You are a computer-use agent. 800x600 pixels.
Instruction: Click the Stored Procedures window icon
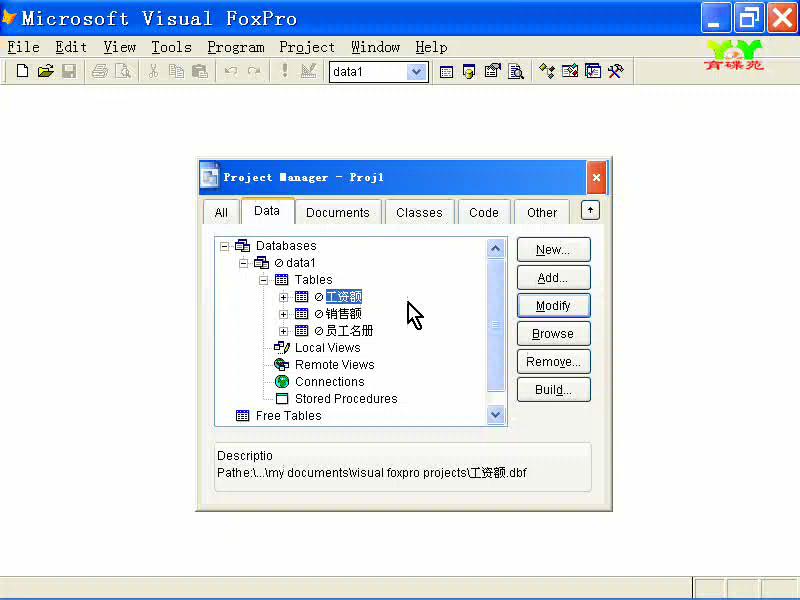point(282,398)
